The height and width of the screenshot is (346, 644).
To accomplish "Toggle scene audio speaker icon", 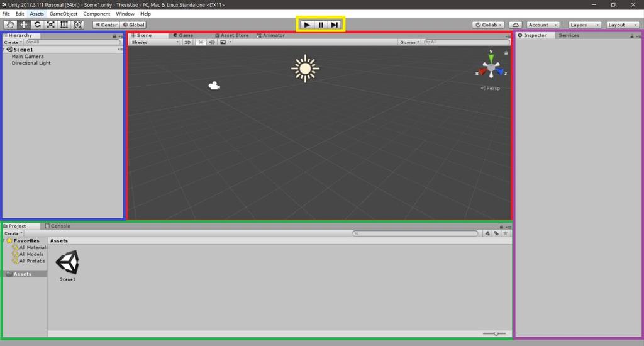I will coord(211,42).
